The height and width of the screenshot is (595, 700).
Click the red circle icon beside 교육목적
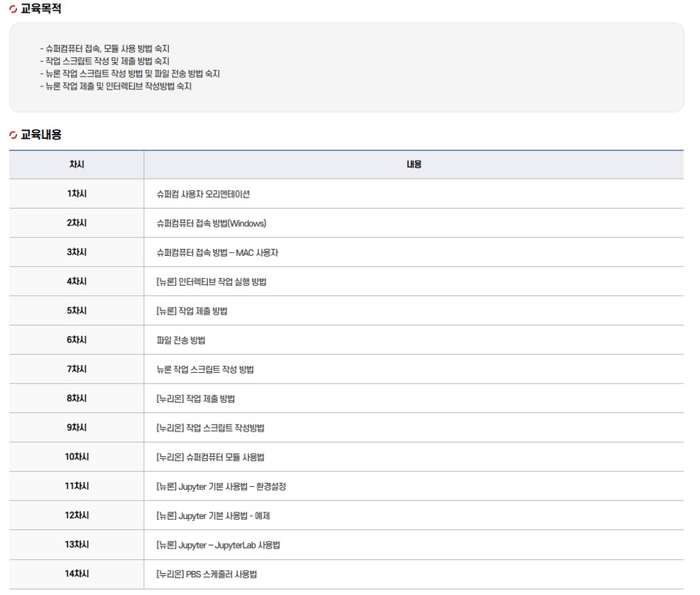pyautogui.click(x=13, y=10)
